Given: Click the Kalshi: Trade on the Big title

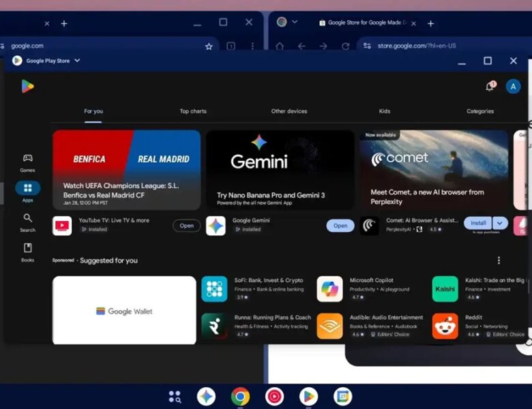Looking at the screenshot, I should pos(496,280).
